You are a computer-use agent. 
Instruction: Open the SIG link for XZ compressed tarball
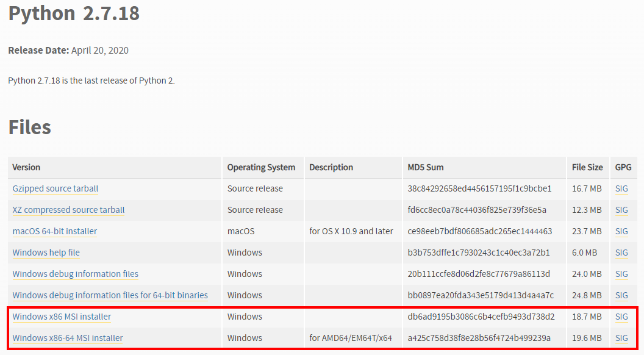(x=621, y=210)
